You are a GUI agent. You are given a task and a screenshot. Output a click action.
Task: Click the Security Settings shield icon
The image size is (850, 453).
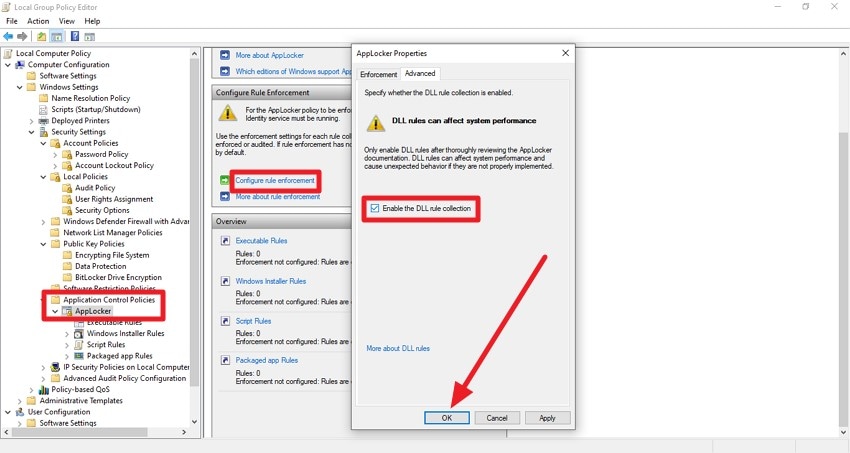coord(44,132)
